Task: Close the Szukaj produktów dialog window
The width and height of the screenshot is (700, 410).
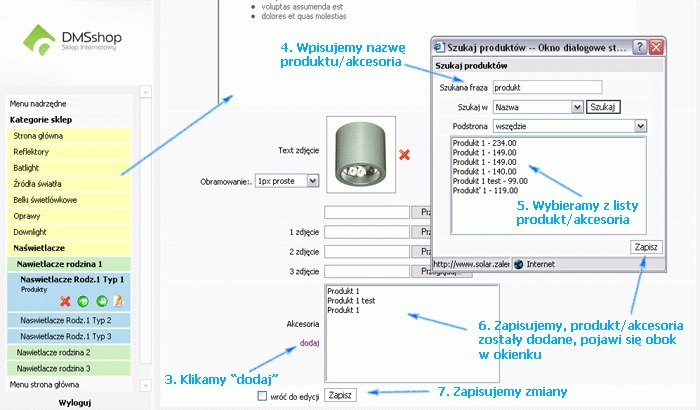Action: point(656,47)
